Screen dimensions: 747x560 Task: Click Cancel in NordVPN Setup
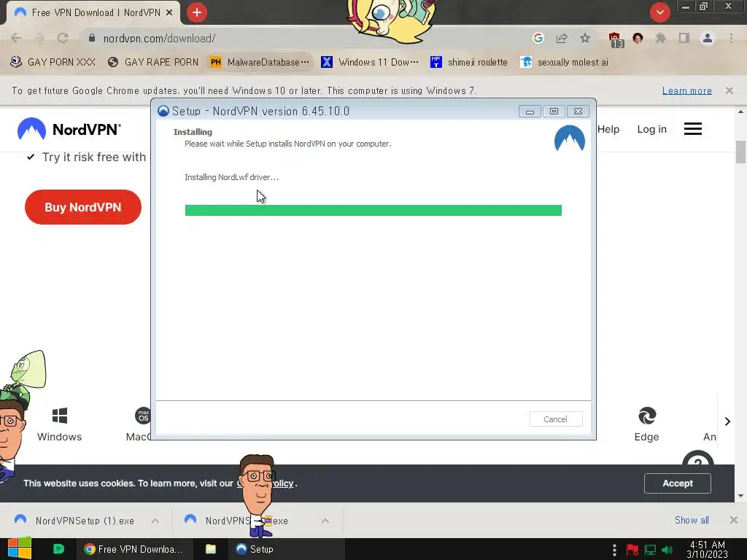point(555,419)
